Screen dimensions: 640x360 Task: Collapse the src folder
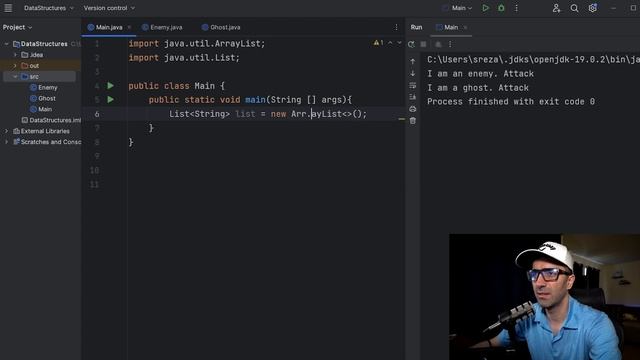[16, 77]
